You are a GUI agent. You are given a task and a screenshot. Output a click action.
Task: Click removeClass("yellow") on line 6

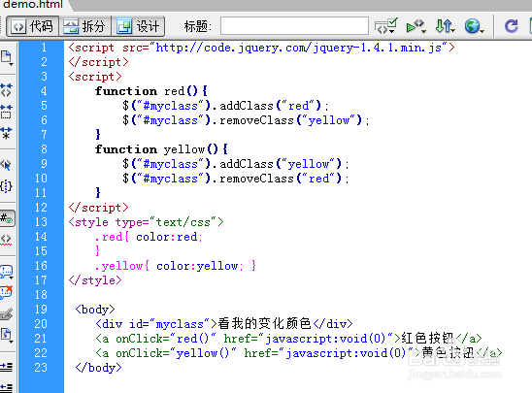(x=290, y=120)
